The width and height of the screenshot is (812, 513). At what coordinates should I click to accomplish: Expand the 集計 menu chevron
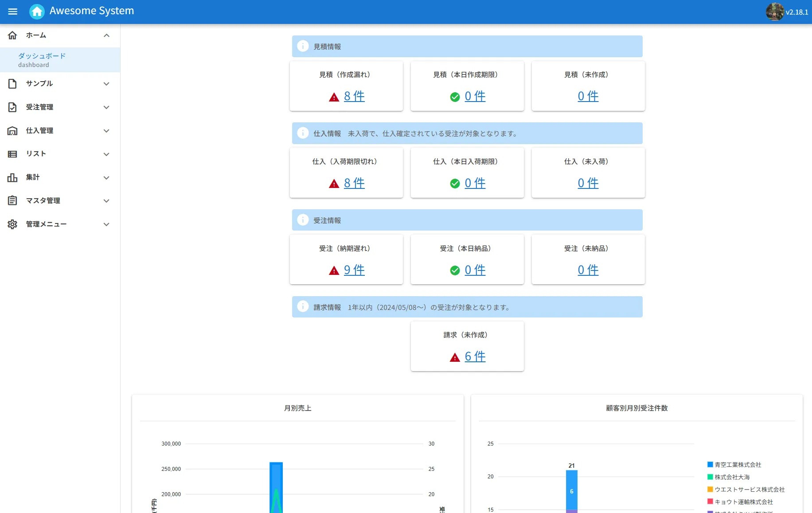point(106,178)
